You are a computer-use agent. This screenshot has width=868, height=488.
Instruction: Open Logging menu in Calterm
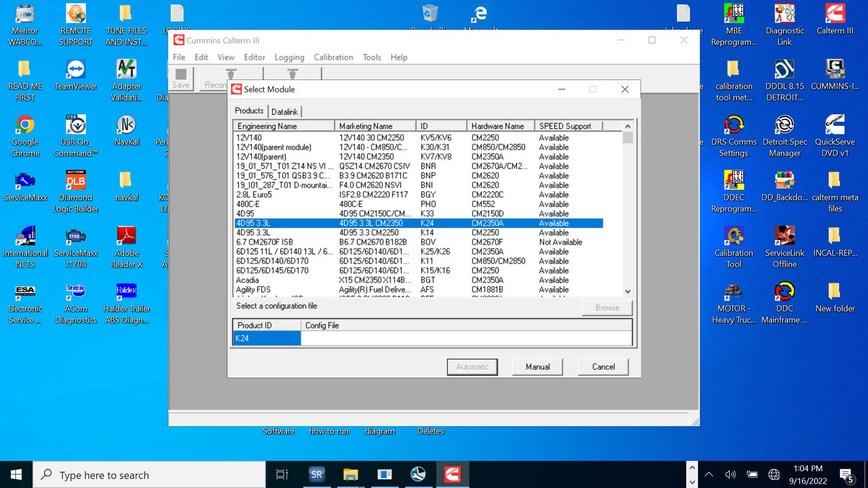(290, 57)
